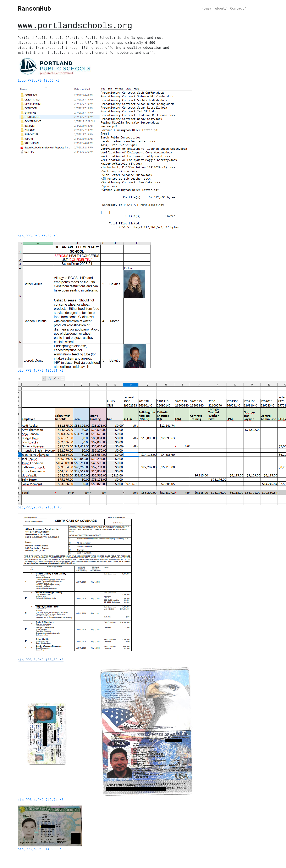This screenshot has width=286, height=868.
Task: Click the REPORT folder icon
Action: pyautogui.click(x=22, y=139)
